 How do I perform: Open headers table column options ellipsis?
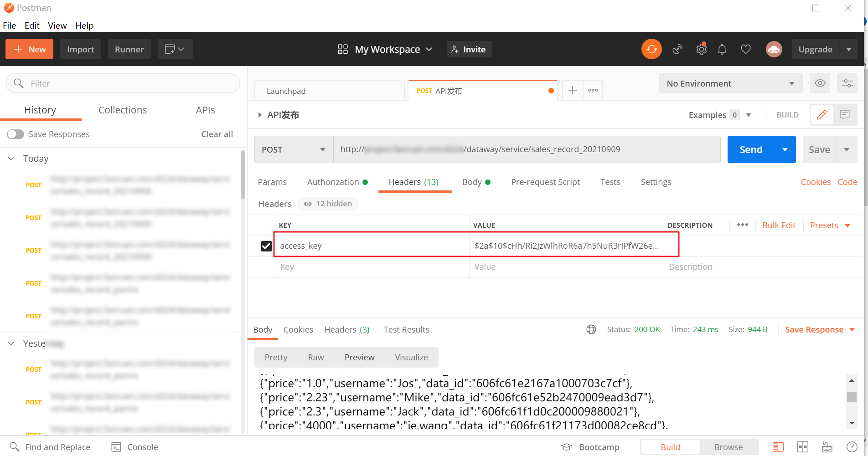click(742, 225)
